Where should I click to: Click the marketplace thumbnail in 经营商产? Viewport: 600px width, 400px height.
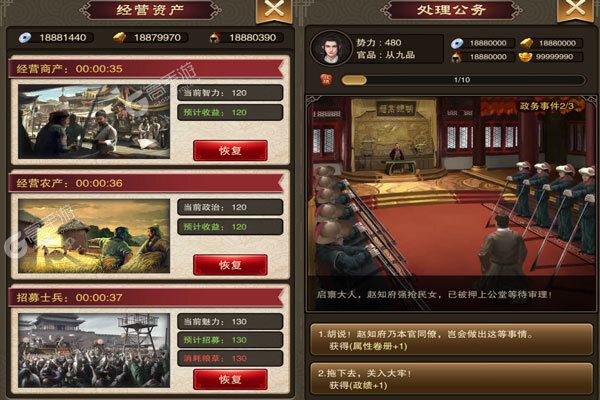point(94,121)
